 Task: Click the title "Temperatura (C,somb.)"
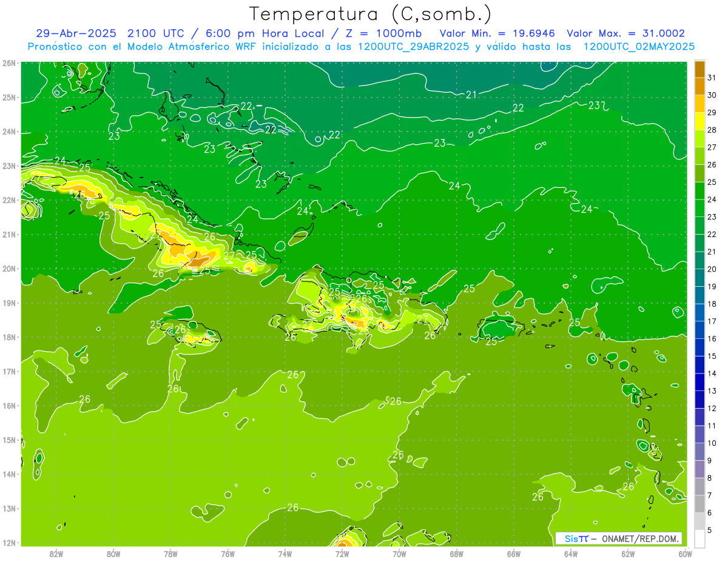(370, 14)
